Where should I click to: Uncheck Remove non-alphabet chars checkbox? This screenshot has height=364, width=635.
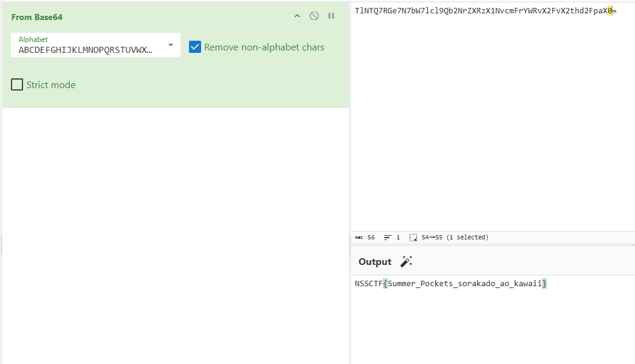point(195,47)
